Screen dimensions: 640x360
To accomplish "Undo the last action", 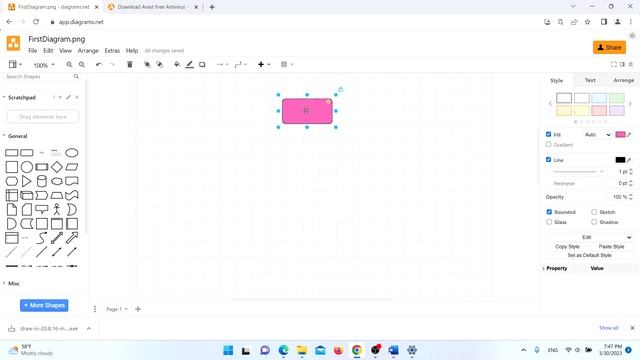I will click(x=98, y=64).
